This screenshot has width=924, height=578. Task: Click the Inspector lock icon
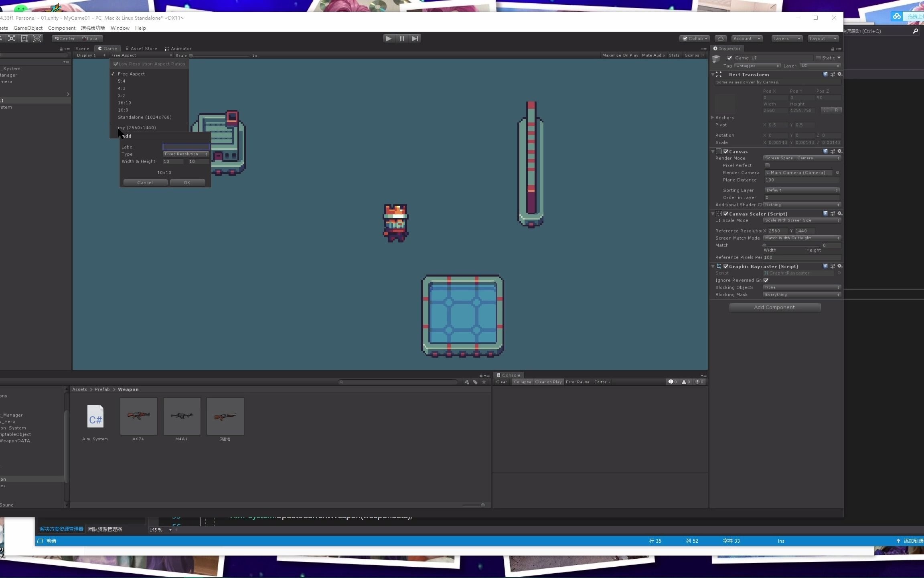tap(833, 49)
